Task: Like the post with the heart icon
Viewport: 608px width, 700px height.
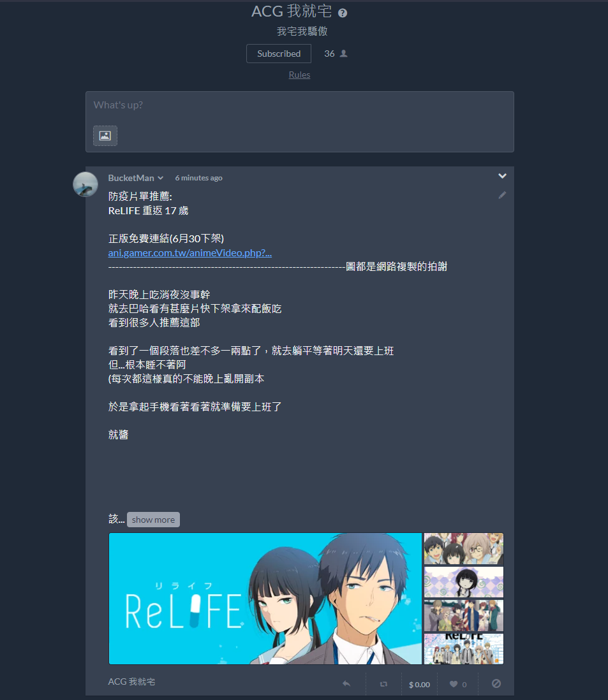Action: [454, 684]
